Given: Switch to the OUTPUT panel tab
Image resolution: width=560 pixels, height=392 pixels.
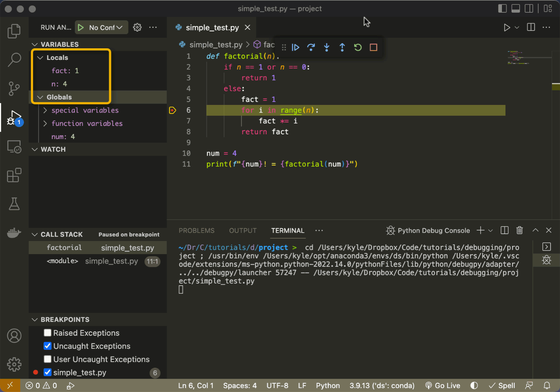Looking at the screenshot, I should tap(243, 231).
